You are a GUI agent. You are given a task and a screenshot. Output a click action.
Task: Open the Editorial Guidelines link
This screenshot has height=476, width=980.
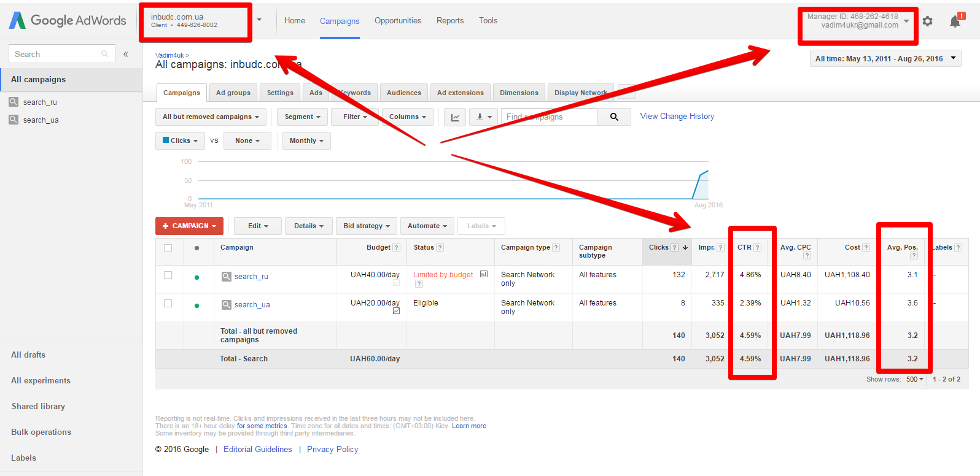point(258,449)
